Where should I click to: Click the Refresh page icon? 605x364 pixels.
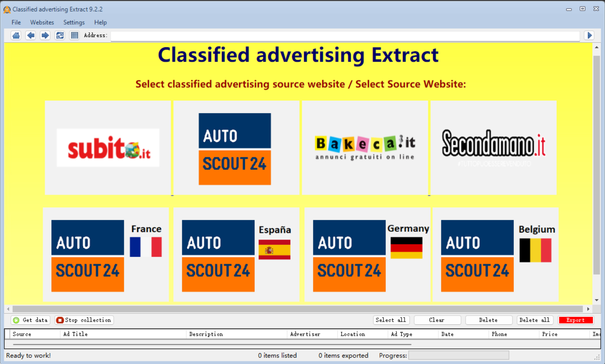(x=60, y=35)
